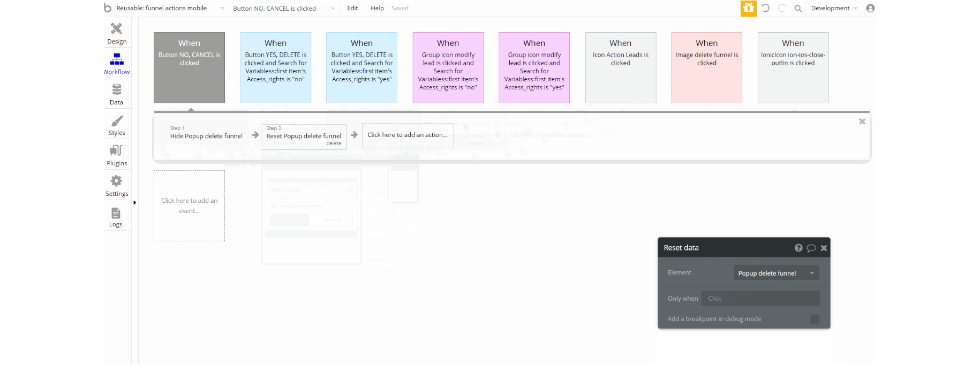This screenshot has width=980, height=366.
Task: Open the search magnifier icon
Action: click(798, 9)
